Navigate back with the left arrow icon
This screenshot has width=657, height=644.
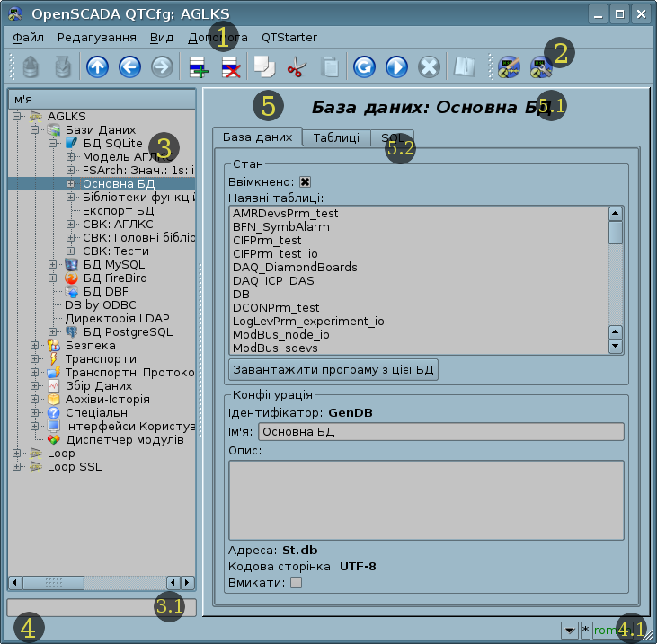click(129, 67)
